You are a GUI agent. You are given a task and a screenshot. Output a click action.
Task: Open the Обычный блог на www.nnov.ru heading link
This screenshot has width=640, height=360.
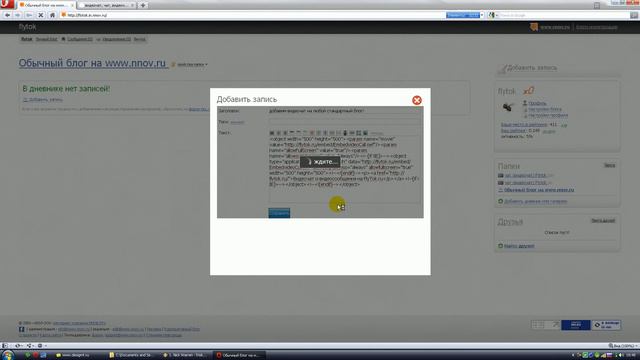point(92,63)
